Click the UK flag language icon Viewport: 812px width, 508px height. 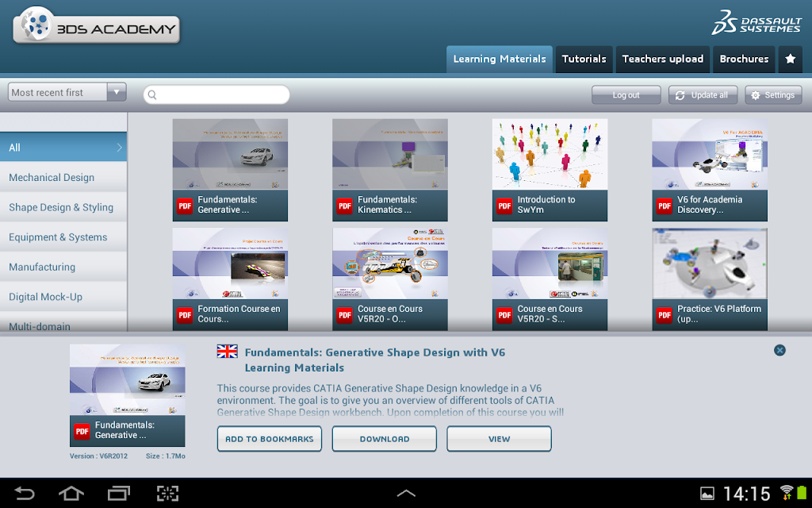coord(228,352)
